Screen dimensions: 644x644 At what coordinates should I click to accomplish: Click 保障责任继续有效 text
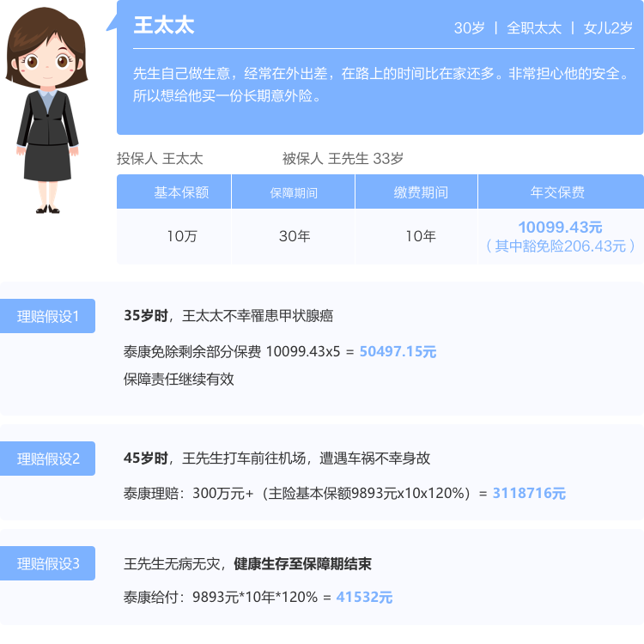click(x=179, y=379)
